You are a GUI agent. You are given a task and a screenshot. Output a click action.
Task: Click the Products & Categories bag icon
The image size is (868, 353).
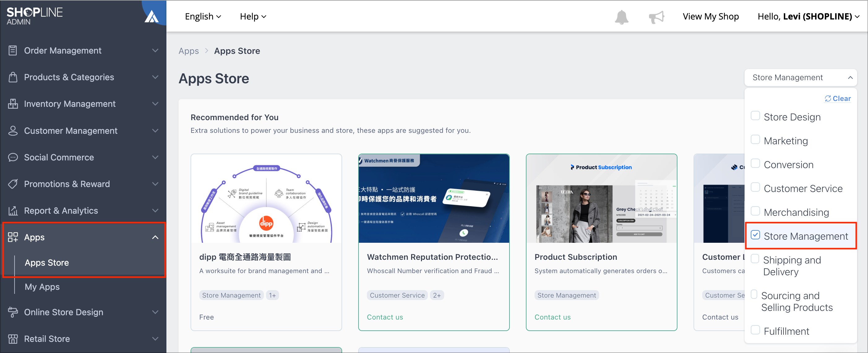(13, 77)
